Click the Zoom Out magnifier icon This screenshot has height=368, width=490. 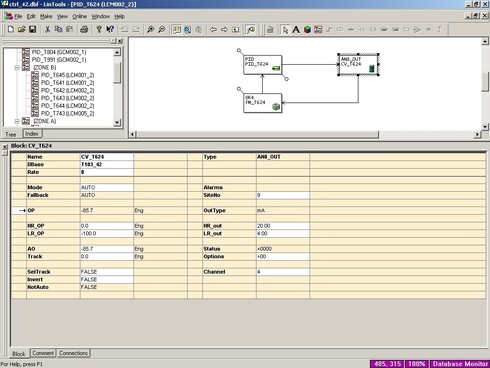point(161,30)
